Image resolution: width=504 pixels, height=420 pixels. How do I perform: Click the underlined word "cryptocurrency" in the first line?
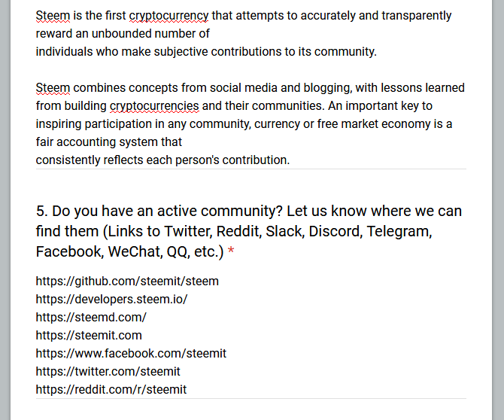(169, 16)
